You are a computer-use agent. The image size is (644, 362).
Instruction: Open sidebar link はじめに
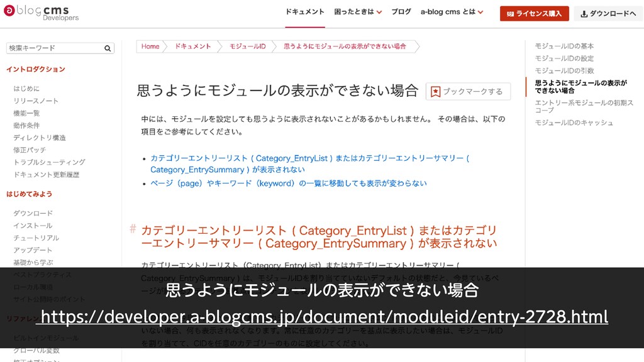(26, 89)
